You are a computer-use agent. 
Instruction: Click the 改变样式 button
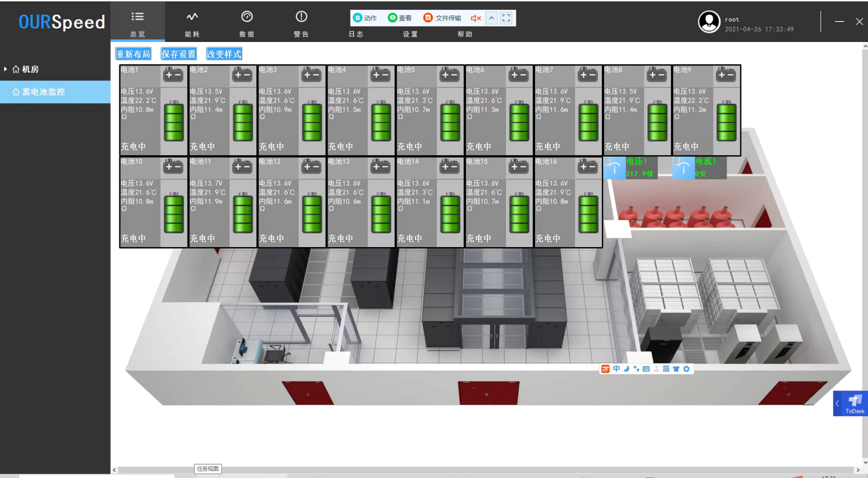[224, 54]
